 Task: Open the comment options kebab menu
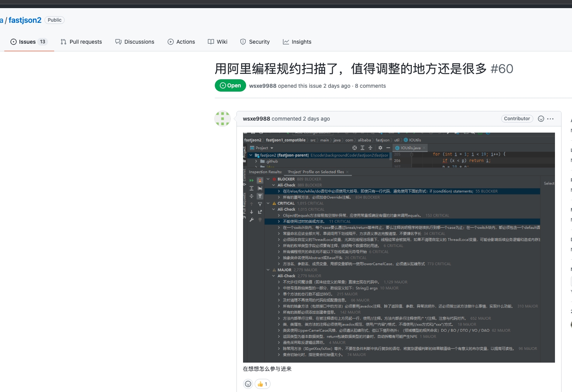pyautogui.click(x=550, y=119)
